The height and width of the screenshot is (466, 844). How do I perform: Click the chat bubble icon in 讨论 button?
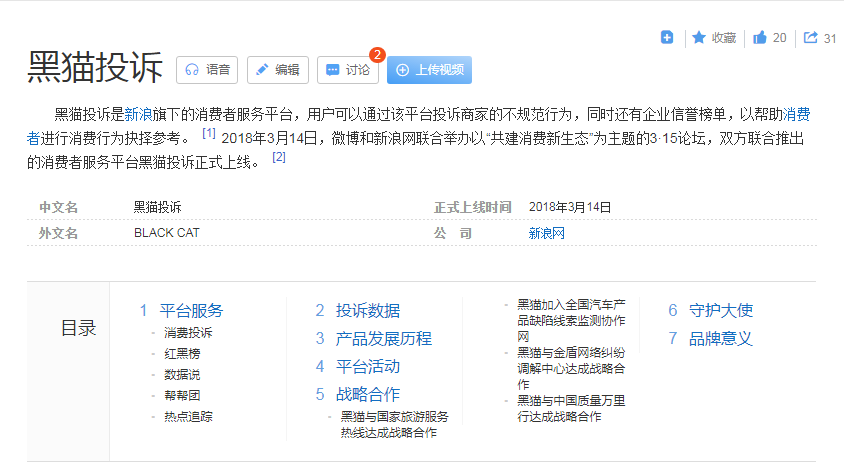[x=333, y=70]
